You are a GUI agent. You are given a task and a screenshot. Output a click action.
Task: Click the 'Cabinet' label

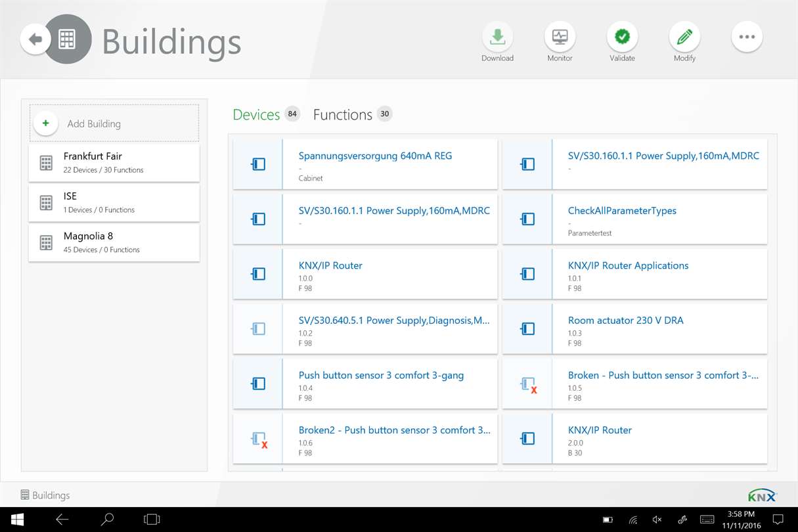click(311, 178)
